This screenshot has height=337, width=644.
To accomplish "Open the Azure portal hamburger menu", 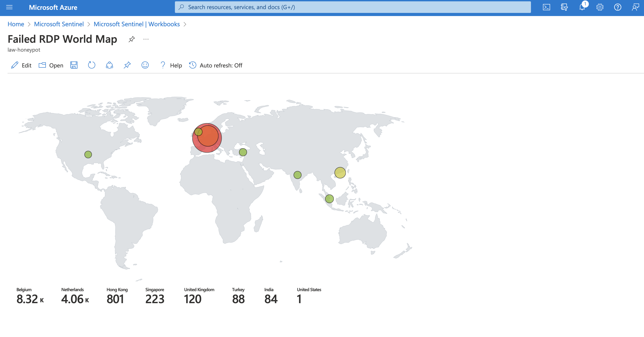I will click(x=9, y=7).
